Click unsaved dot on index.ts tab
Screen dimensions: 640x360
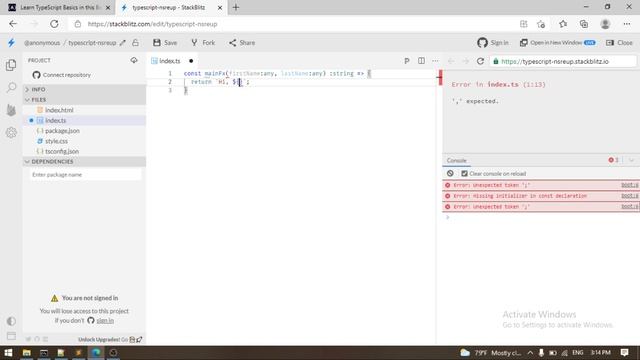[x=191, y=61]
